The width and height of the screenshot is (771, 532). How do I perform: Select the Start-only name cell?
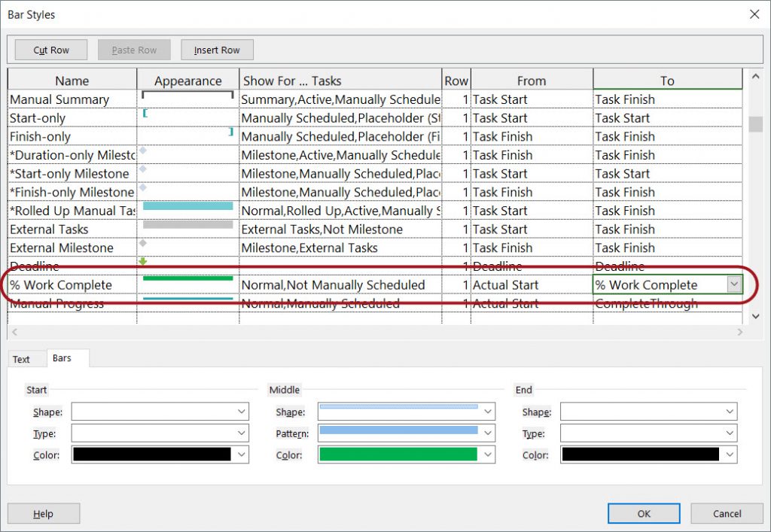72,118
